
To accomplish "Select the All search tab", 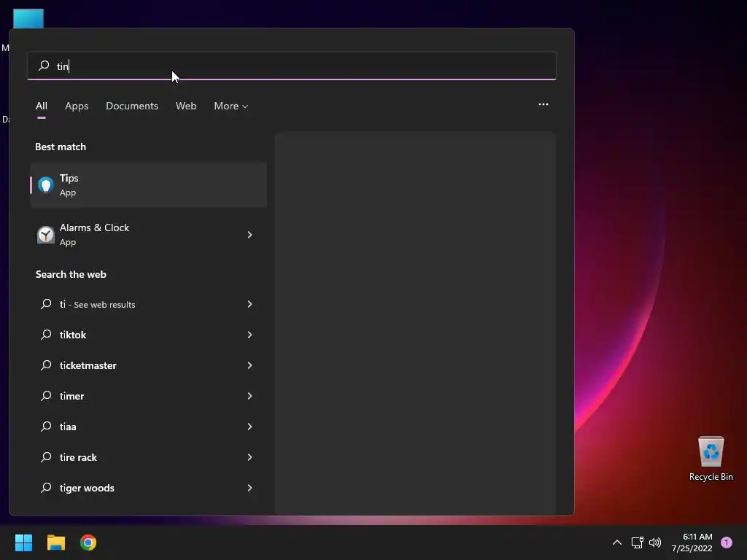I will pyautogui.click(x=42, y=106).
